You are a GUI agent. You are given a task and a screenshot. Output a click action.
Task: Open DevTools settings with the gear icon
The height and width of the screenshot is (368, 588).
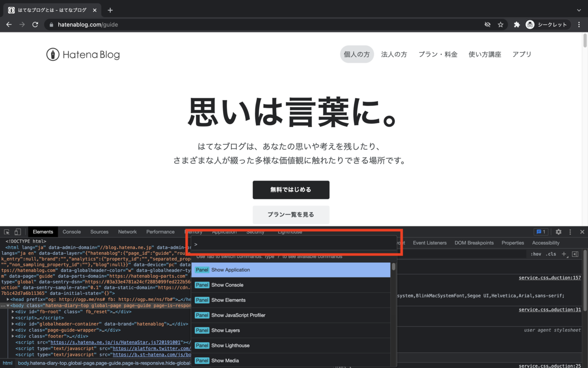click(x=558, y=231)
